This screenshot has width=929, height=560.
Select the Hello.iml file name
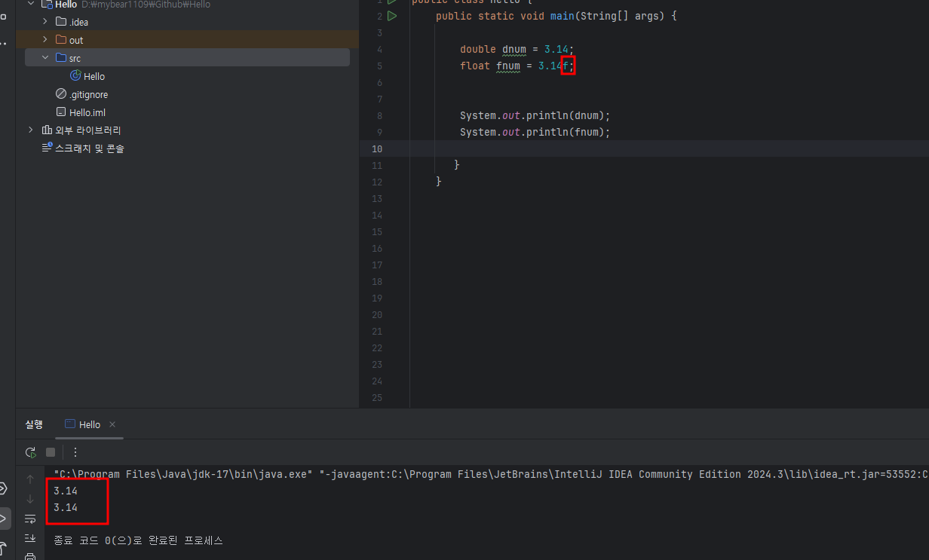87,112
